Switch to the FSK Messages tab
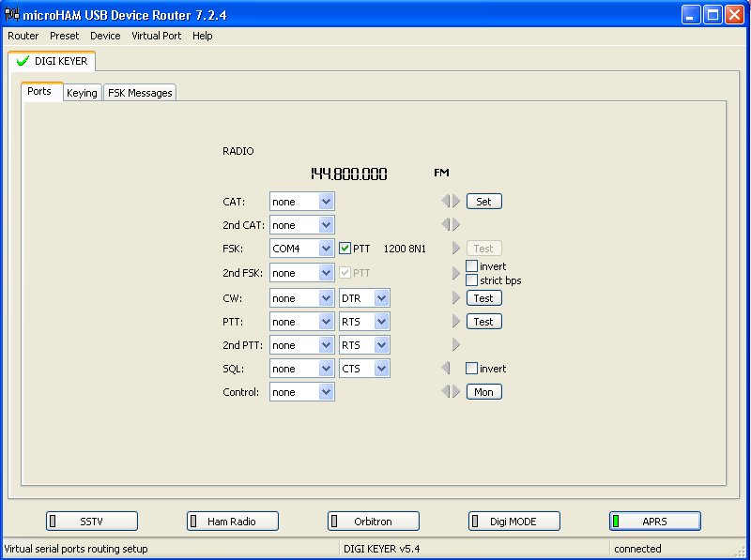Screen dimensions: 751x560 pyautogui.click(x=140, y=93)
